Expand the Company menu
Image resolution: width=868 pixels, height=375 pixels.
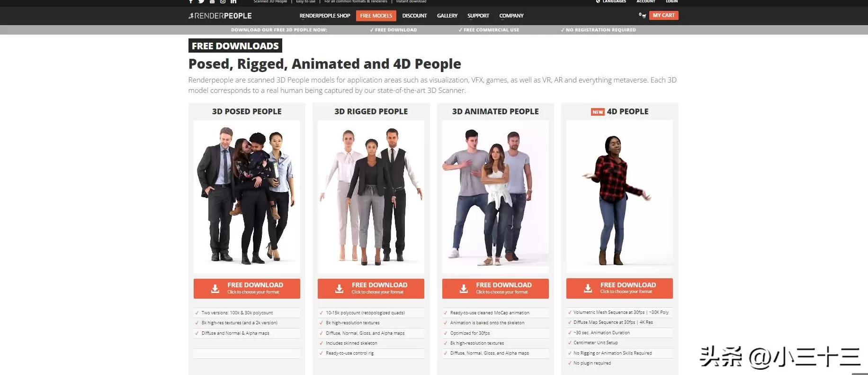point(511,16)
